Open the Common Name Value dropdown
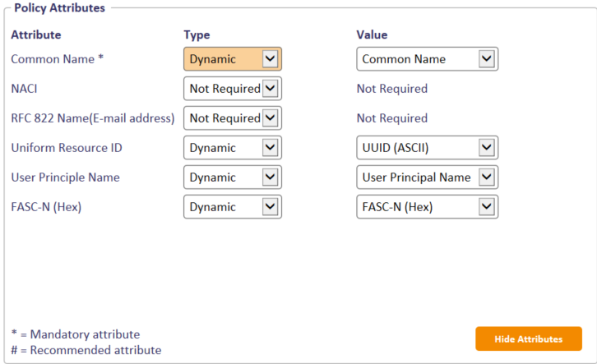This screenshot has height=364, width=597. [427, 59]
